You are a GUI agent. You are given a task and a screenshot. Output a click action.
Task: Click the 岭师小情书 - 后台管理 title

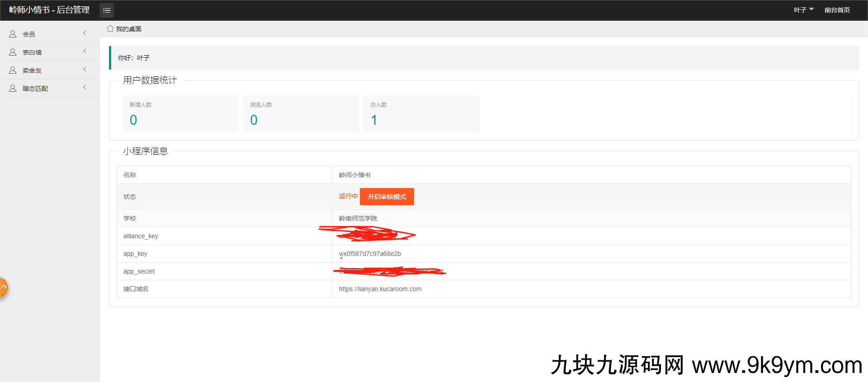click(49, 10)
